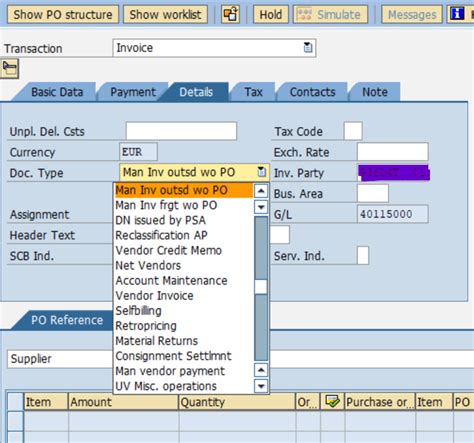
Task: Pick Man vendor payment option
Action: coord(183,371)
